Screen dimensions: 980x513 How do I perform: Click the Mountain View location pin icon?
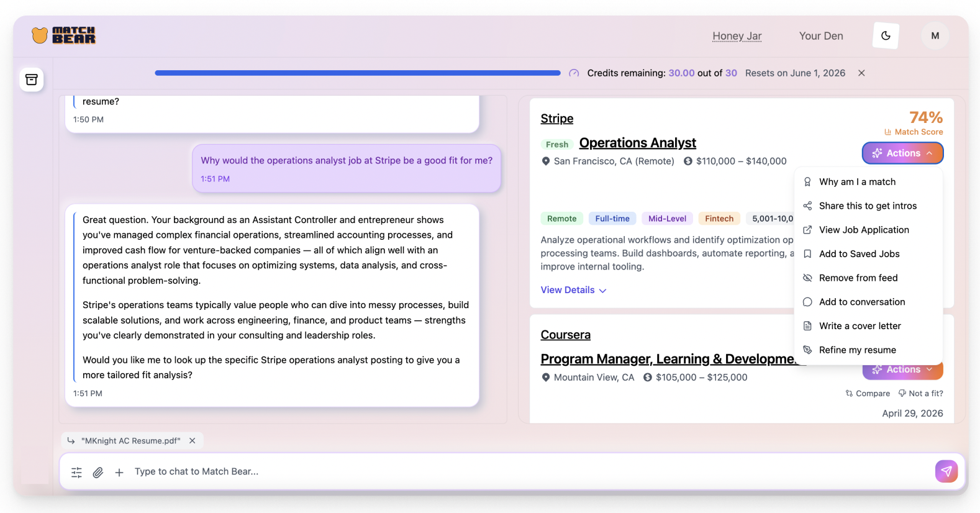pos(546,378)
